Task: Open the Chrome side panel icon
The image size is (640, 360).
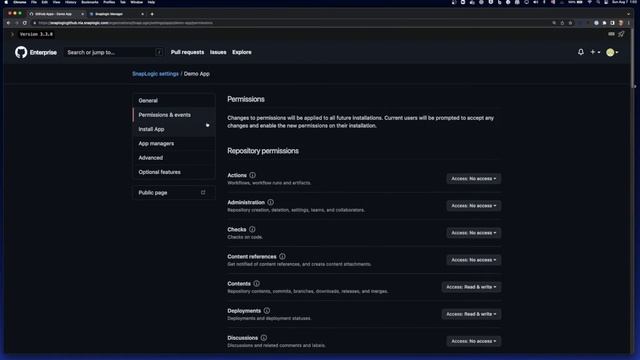Action: coord(612,23)
